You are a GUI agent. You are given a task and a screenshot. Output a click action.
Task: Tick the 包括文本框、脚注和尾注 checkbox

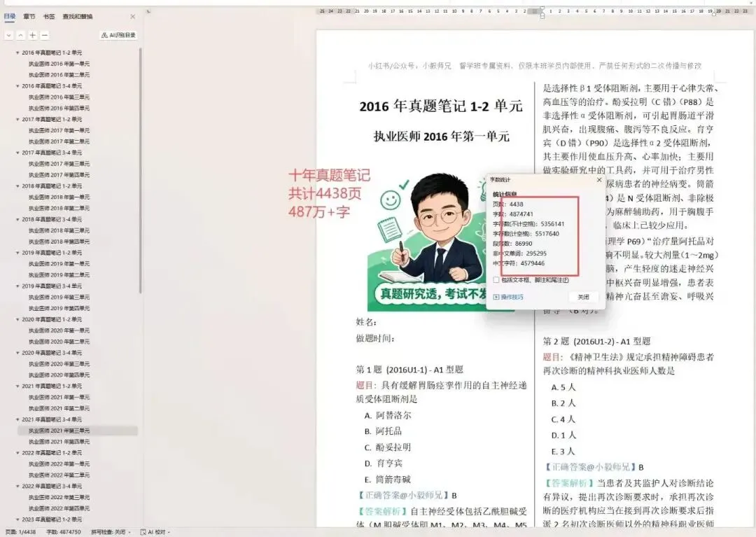pyautogui.click(x=496, y=279)
